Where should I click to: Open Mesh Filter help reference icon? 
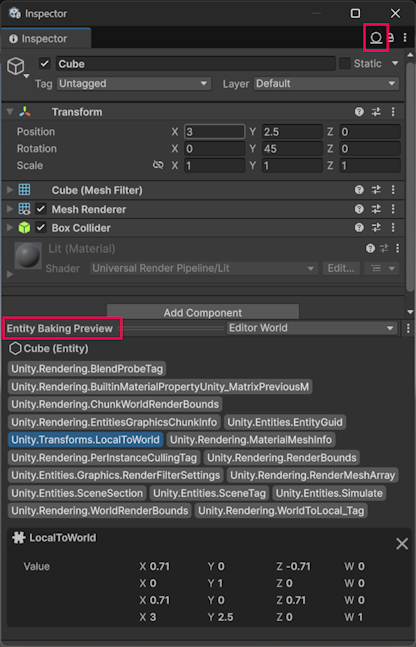click(359, 190)
